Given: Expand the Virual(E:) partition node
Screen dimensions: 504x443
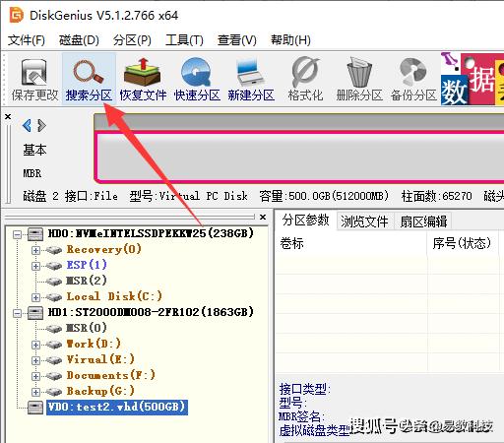Looking at the screenshot, I should coord(35,360).
